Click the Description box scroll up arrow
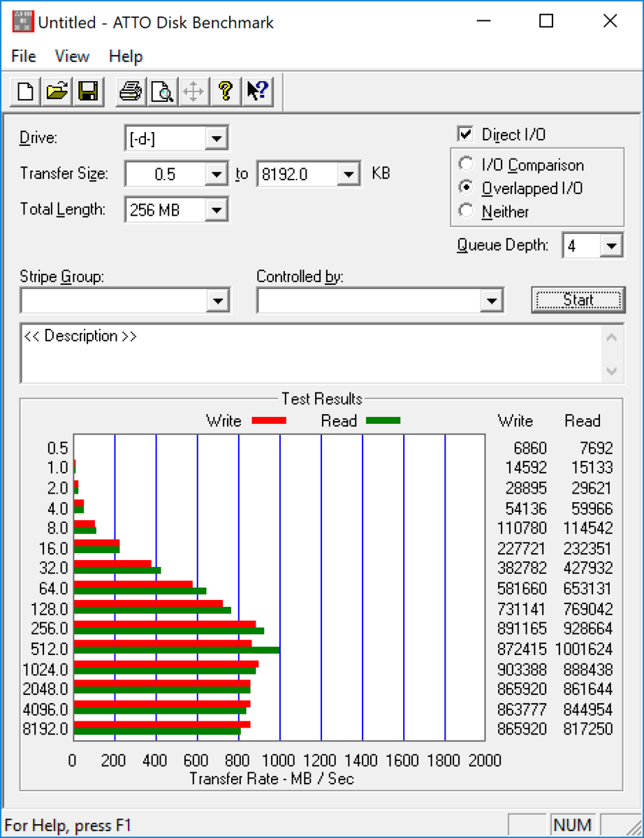Image resolution: width=644 pixels, height=838 pixels. pyautogui.click(x=612, y=339)
